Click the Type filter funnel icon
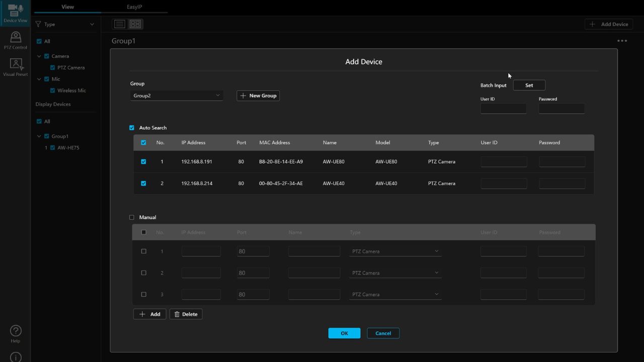644x362 pixels. tap(38, 24)
